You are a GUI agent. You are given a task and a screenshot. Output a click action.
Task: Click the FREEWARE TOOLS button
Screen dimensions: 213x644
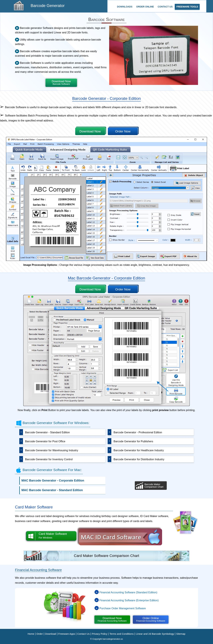click(187, 7)
